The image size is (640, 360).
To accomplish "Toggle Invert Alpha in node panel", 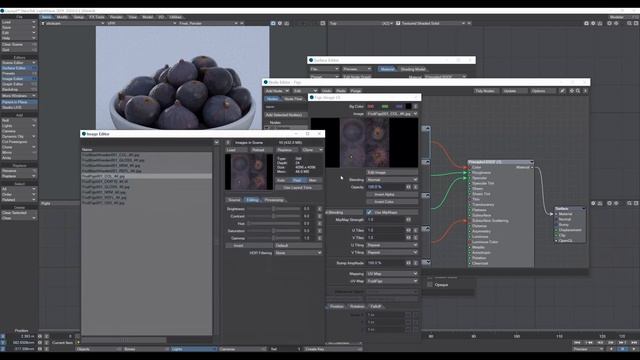I will (x=392, y=194).
